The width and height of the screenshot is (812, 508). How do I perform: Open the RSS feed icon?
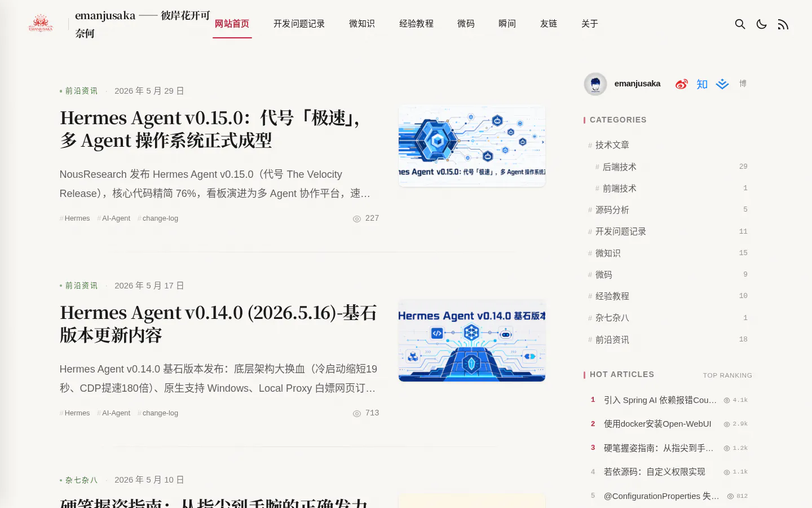pos(783,24)
